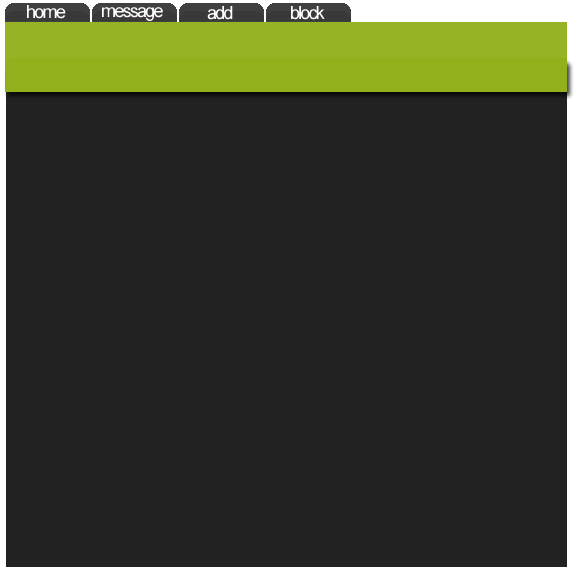Activate the block navigation tab
The height and width of the screenshot is (567, 574).
(309, 12)
